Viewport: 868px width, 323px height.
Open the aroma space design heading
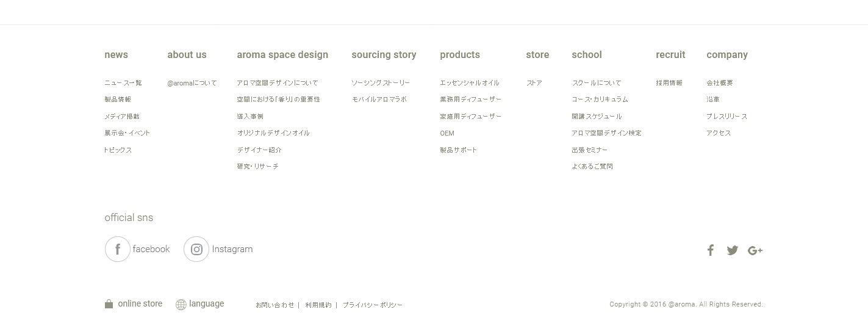pos(282,55)
